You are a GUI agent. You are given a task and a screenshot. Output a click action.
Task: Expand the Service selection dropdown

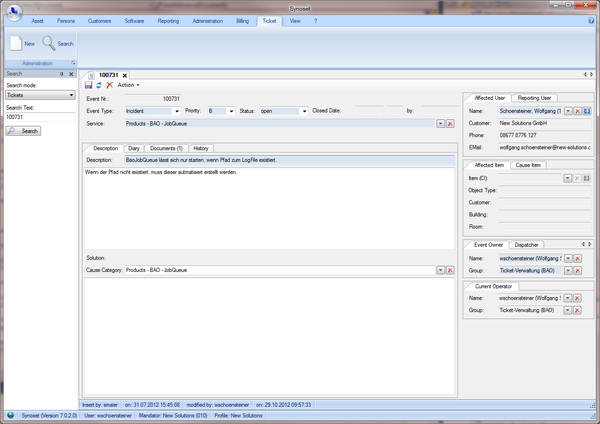click(x=440, y=124)
